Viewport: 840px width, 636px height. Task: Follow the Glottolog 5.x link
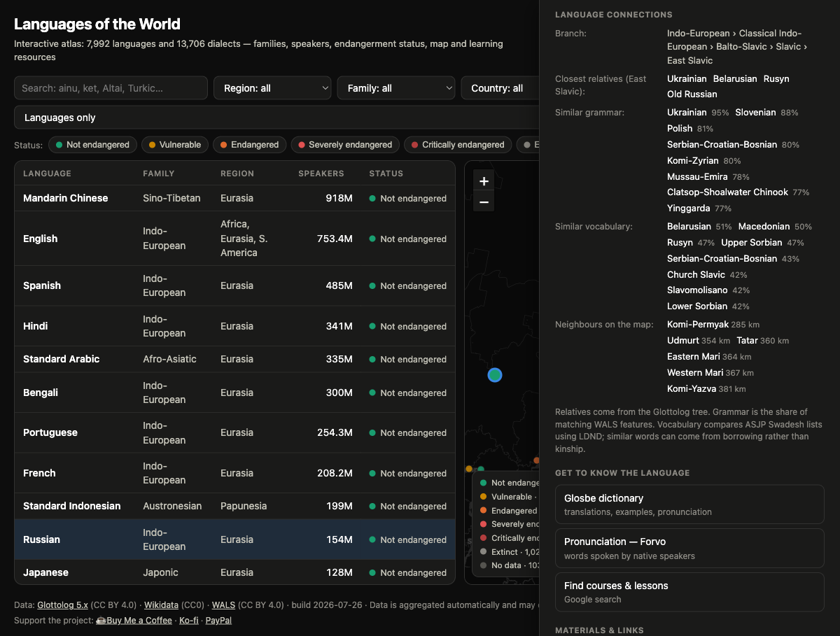[x=63, y=605]
